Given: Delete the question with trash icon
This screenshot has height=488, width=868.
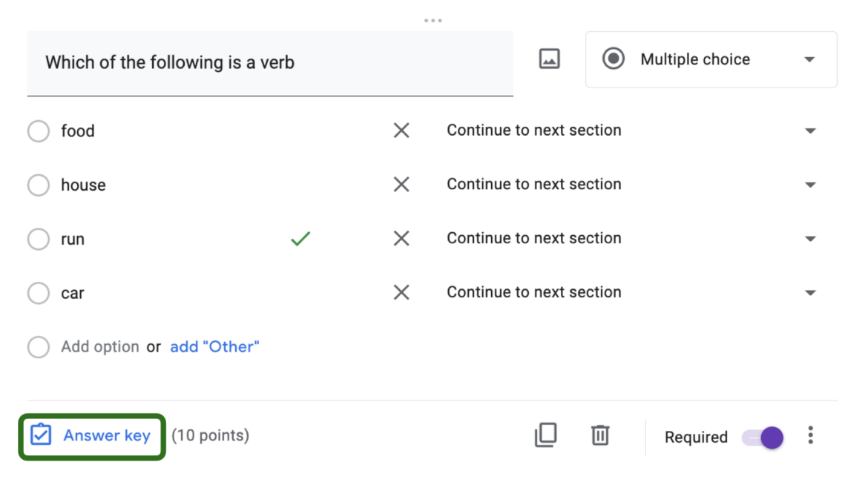Looking at the screenshot, I should coord(600,435).
